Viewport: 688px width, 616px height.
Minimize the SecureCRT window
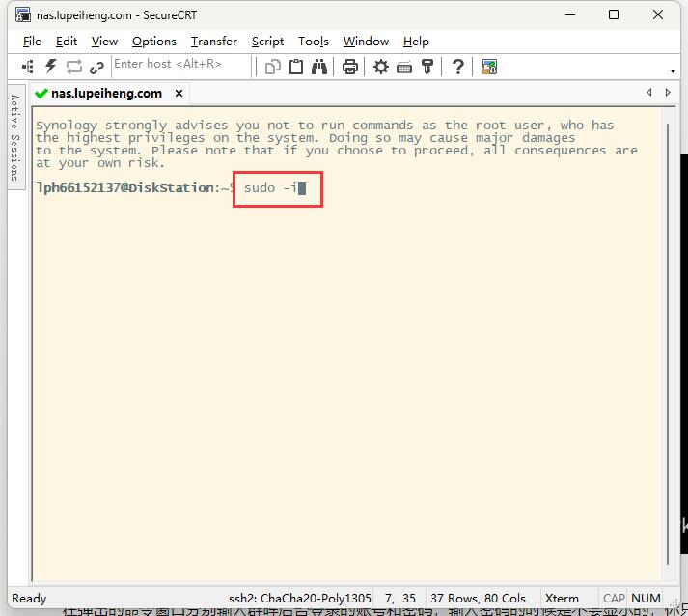pyautogui.click(x=570, y=14)
